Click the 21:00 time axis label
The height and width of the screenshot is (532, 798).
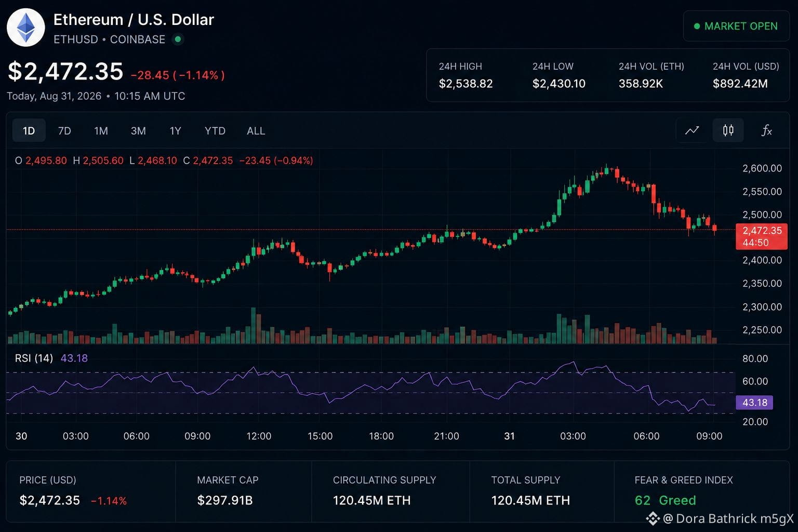pyautogui.click(x=446, y=436)
